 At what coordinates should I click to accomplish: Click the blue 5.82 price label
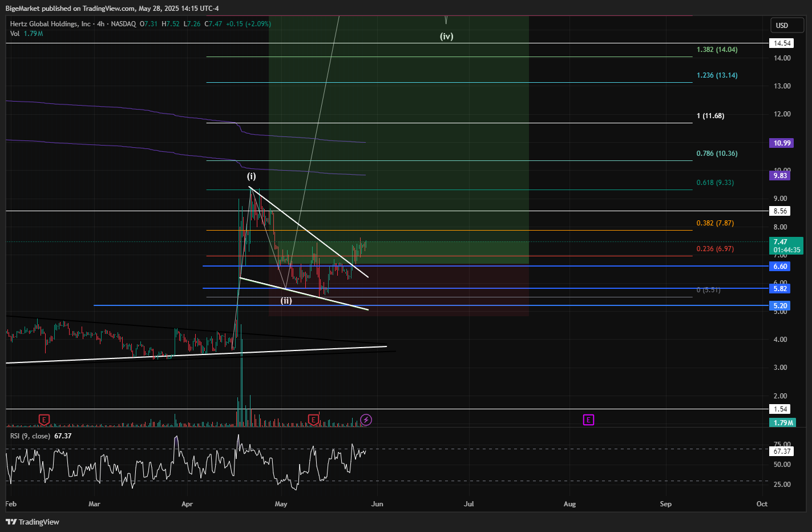[x=780, y=289]
